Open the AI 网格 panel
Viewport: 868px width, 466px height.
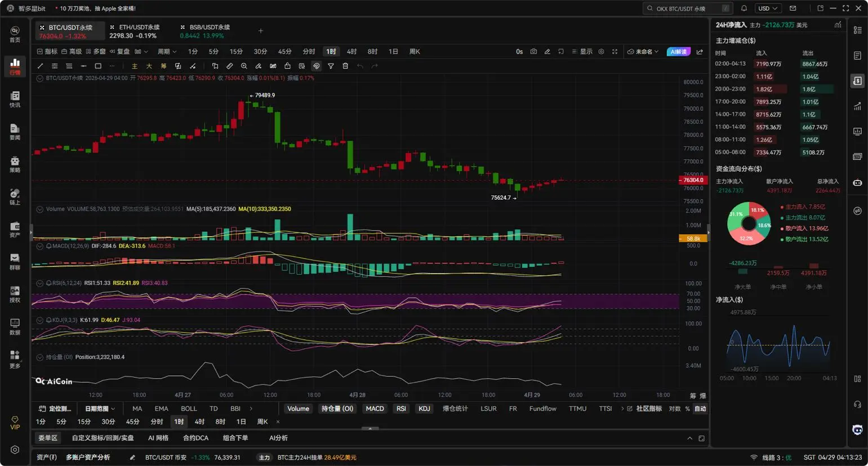point(158,438)
